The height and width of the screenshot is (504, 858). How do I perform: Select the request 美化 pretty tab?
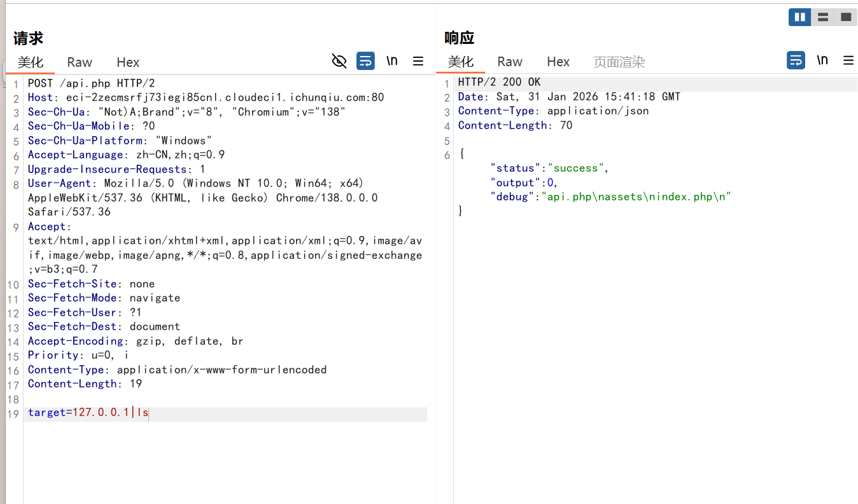point(31,62)
